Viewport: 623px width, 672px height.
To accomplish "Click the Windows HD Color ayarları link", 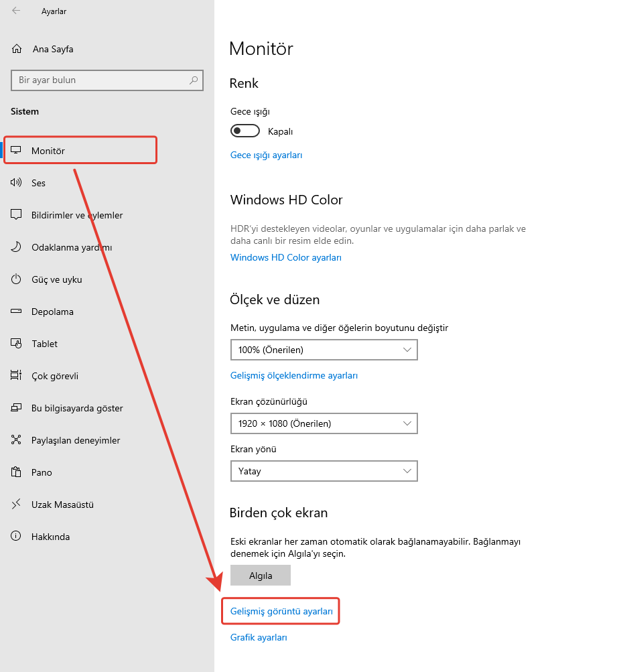I will coord(286,257).
